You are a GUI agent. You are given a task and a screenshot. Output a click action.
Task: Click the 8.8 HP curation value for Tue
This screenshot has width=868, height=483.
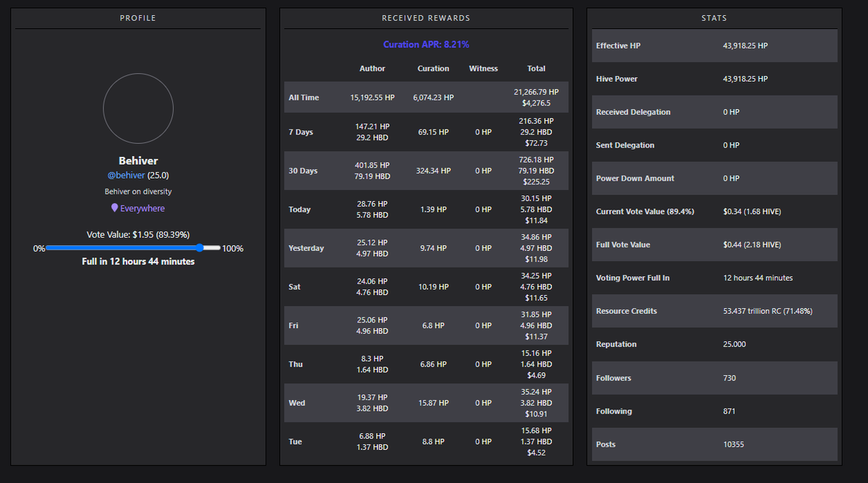pos(433,442)
